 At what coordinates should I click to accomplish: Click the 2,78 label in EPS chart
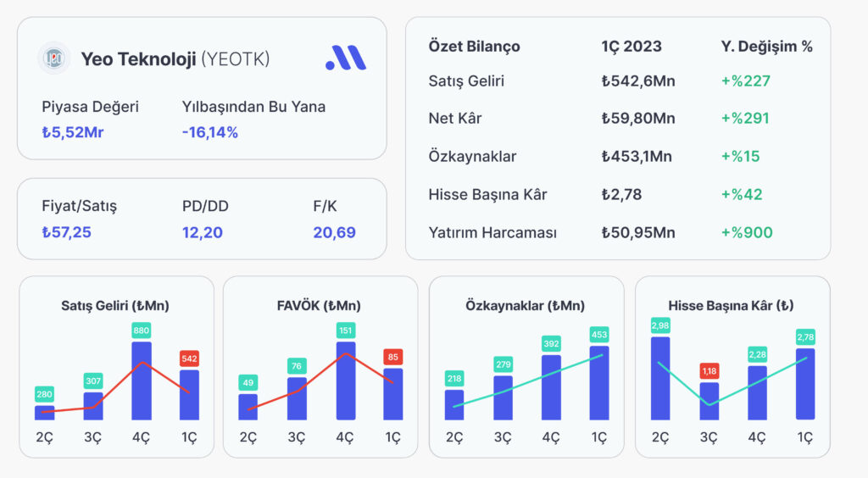pos(805,336)
